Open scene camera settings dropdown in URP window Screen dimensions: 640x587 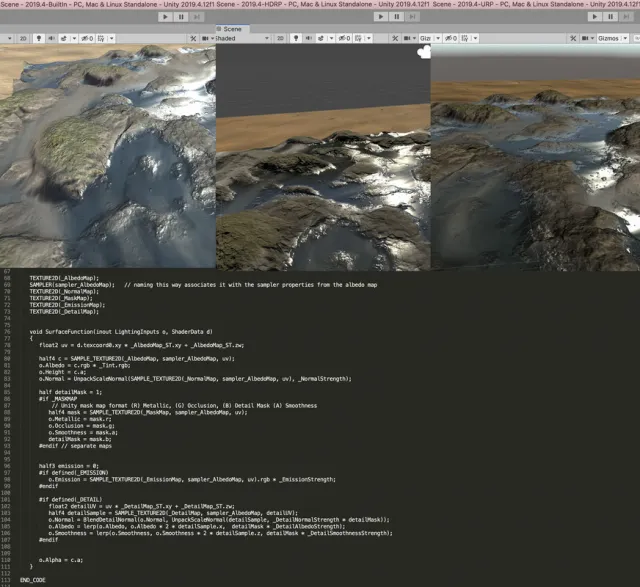pos(592,38)
